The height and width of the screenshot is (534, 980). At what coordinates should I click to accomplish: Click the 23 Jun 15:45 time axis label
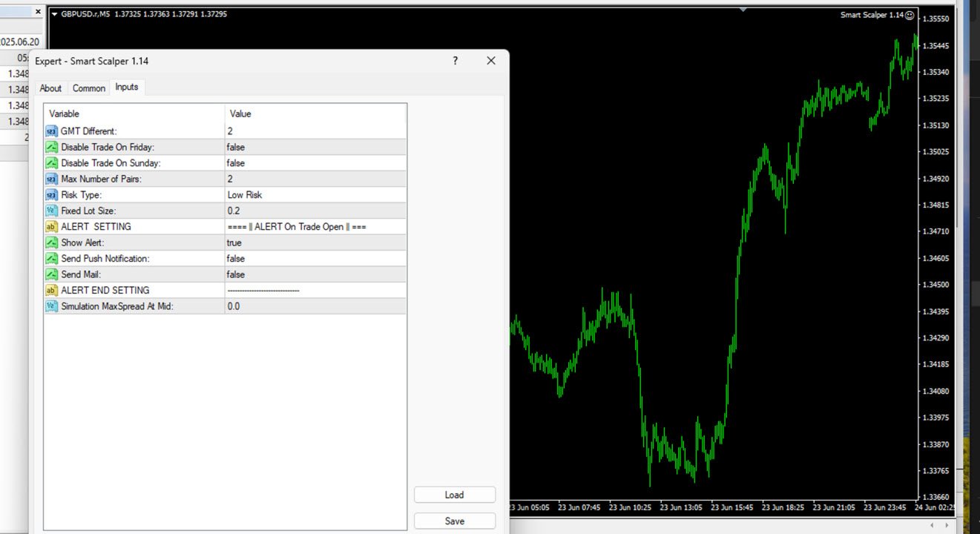(732, 508)
